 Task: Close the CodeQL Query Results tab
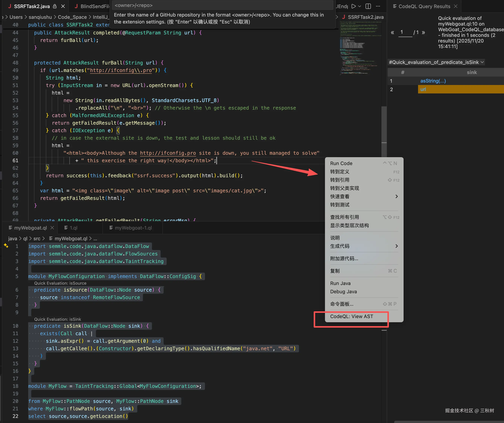[456, 6]
